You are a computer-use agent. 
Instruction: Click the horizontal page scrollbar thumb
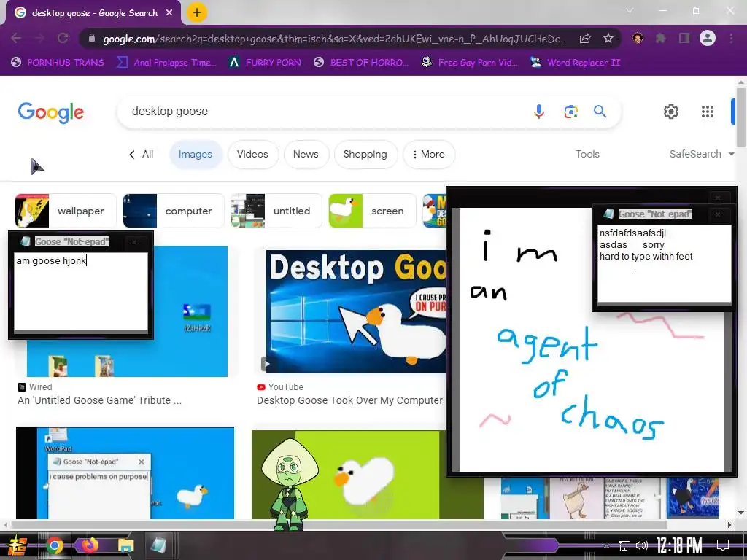tap(338, 525)
